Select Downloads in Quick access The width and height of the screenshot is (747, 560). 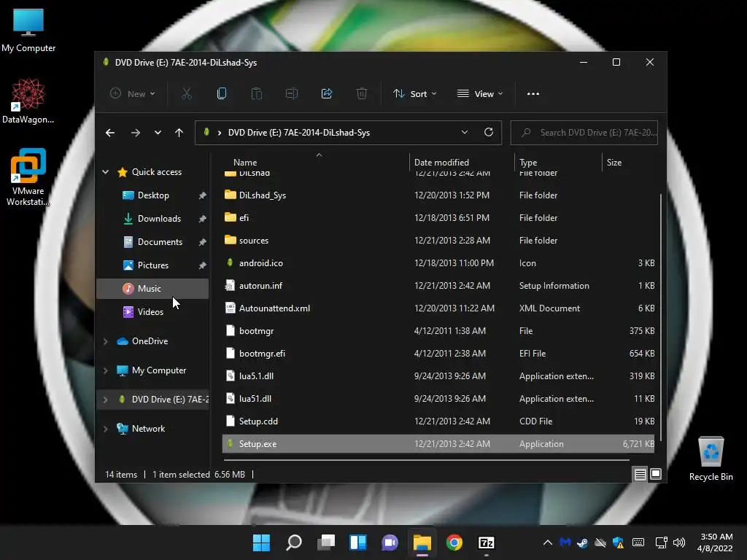tap(152, 219)
